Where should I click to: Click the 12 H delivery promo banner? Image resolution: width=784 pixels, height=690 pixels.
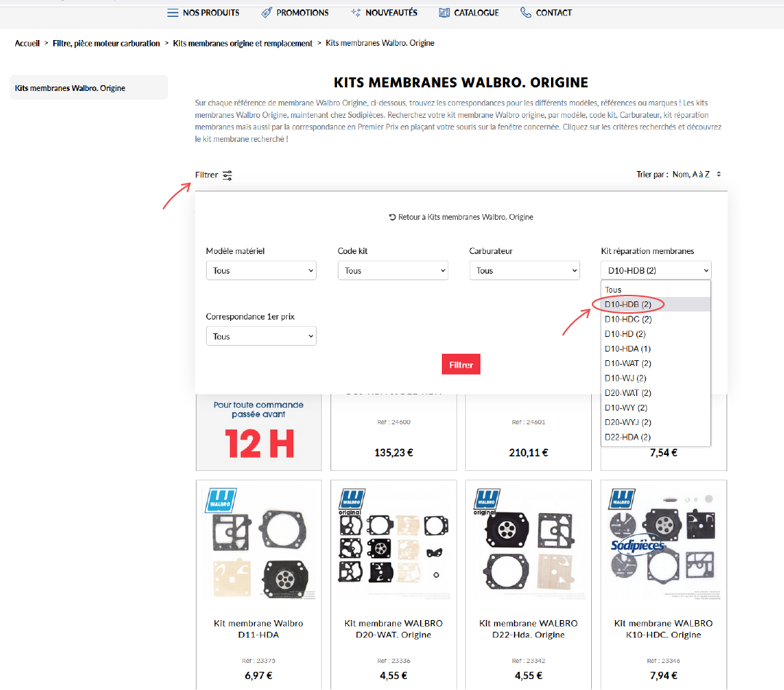point(258,432)
